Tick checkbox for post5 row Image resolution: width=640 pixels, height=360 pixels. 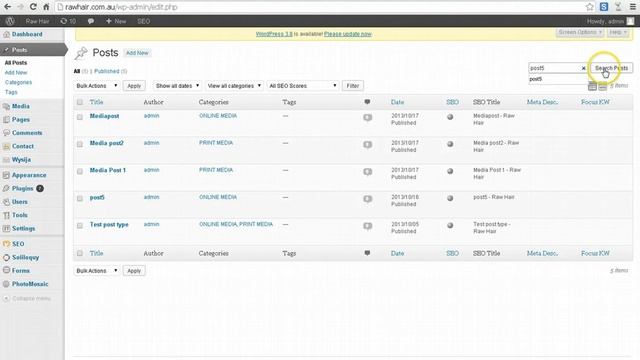pos(80,198)
